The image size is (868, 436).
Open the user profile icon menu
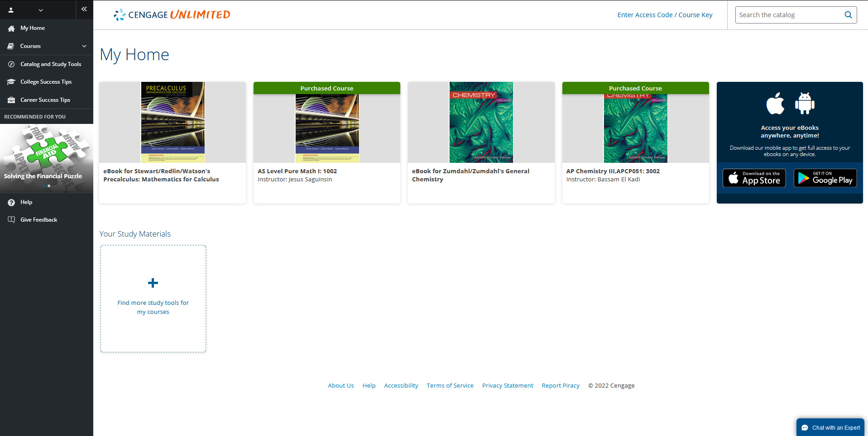tap(11, 10)
